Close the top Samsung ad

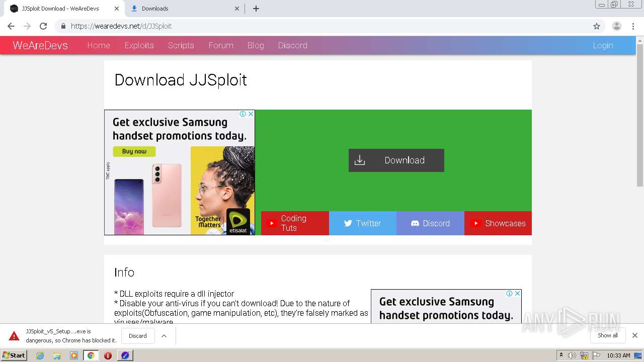pyautogui.click(x=251, y=114)
